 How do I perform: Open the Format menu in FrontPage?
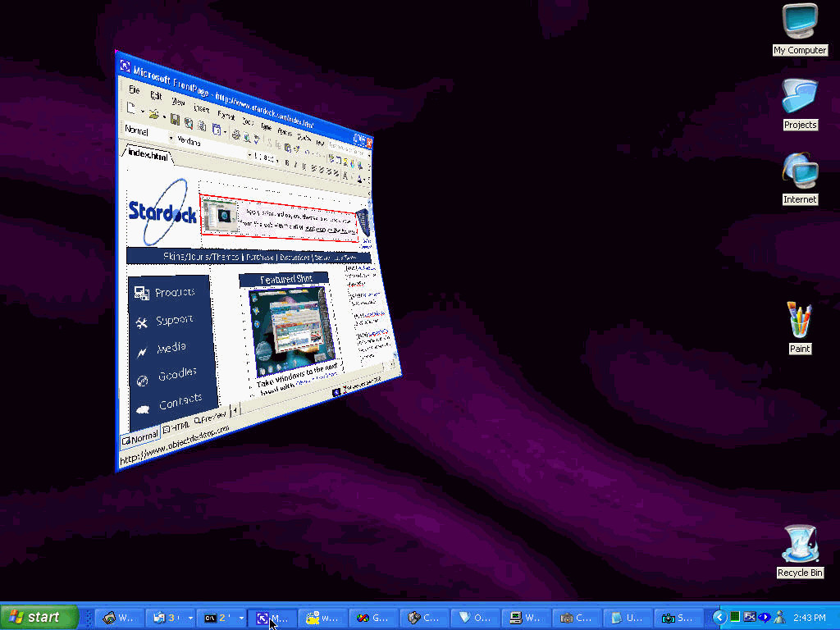pyautogui.click(x=226, y=115)
